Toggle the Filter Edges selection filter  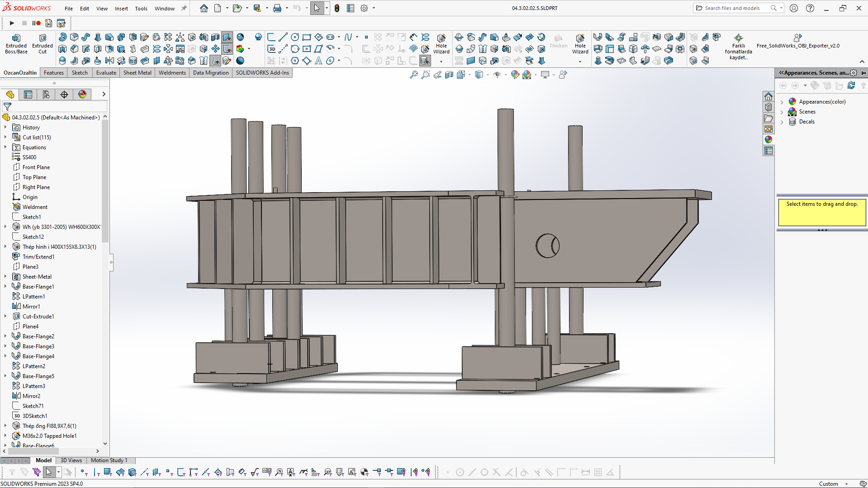pyautogui.click(x=96, y=472)
